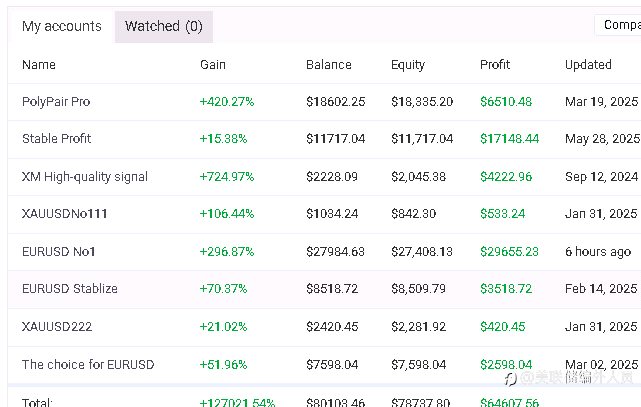Open the Stable Profit account
The image size is (641, 407).
point(57,139)
